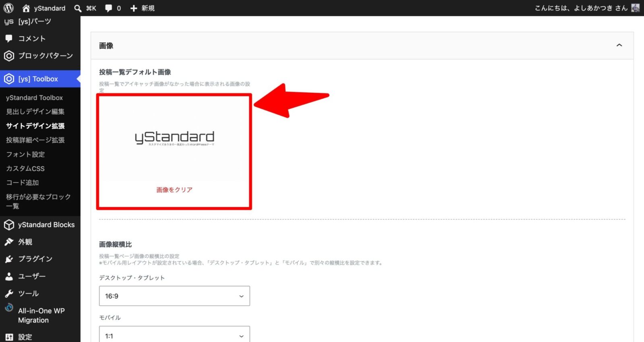Screen dimensions: 644x342
Task: Click the All-in-One WP Migration icon
Action: pyautogui.click(x=9, y=308)
